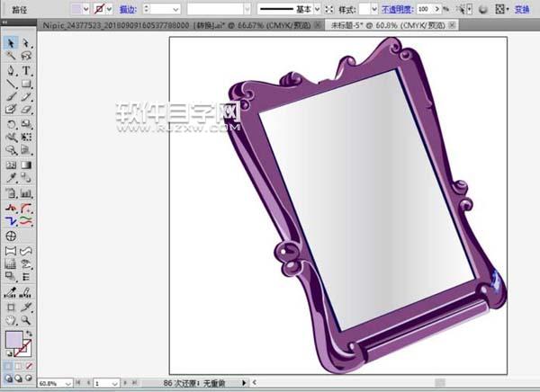Image resolution: width=540 pixels, height=392 pixels.
Task: Open the variable width profile dropdown
Action: click(x=247, y=9)
